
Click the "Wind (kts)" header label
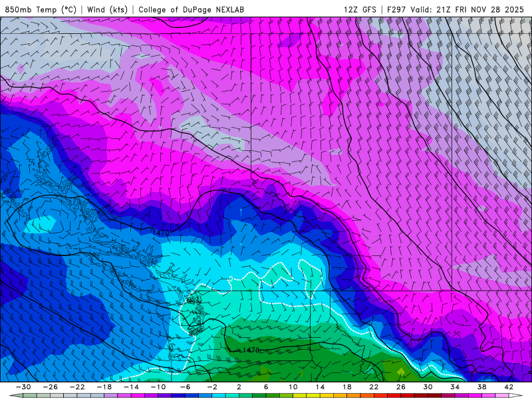[x=107, y=9]
